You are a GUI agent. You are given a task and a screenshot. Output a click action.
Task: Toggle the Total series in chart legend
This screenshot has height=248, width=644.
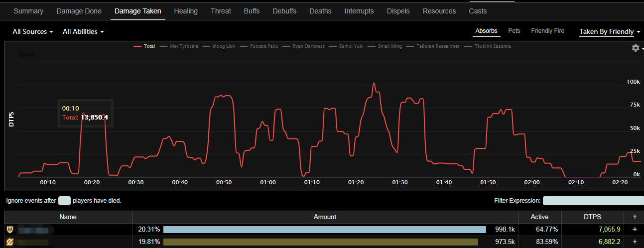click(144, 46)
